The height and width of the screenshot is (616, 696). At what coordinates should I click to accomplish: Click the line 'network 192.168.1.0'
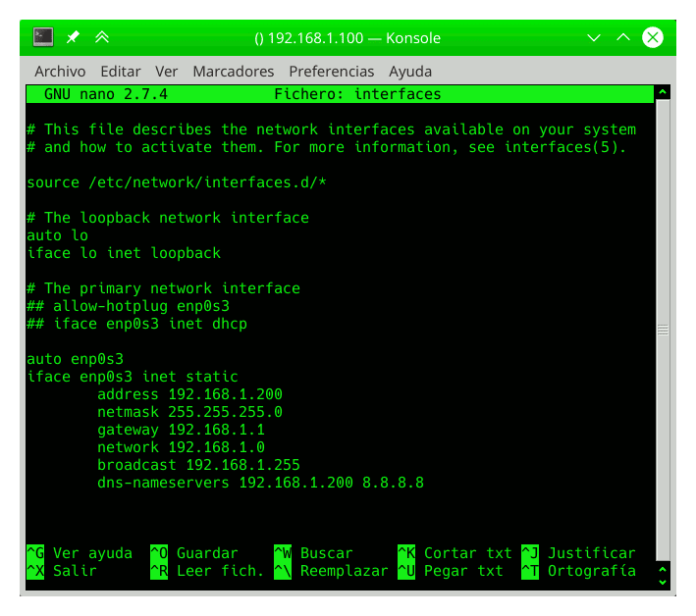click(181, 447)
